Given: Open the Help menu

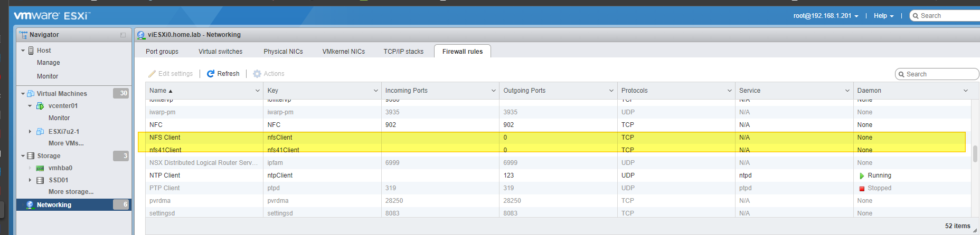Looking at the screenshot, I should (x=884, y=16).
